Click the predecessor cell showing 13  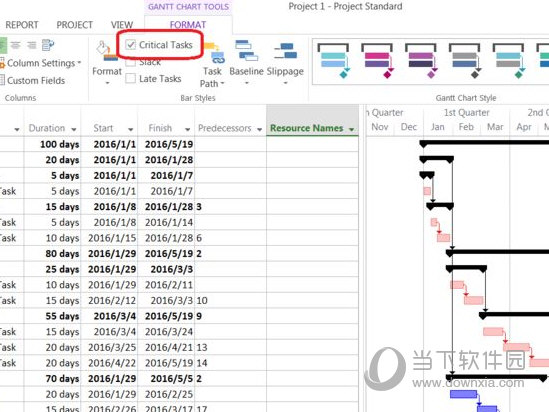pyautogui.click(x=230, y=347)
